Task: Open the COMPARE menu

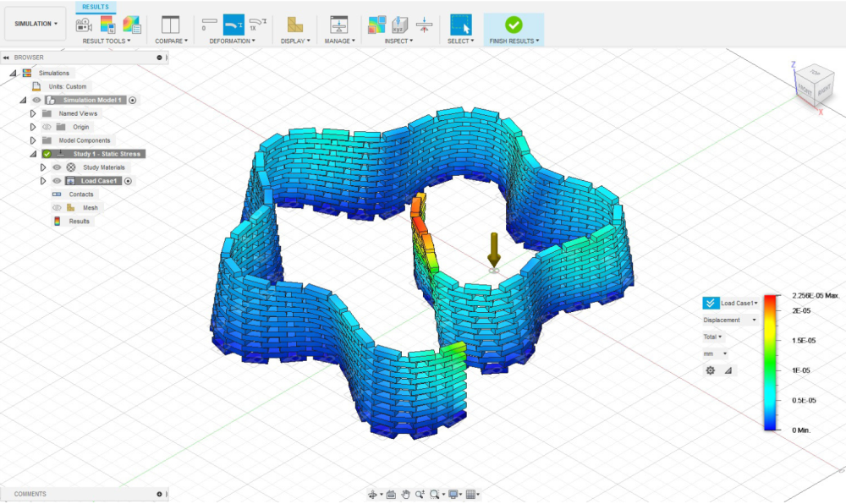Action: pos(172,41)
